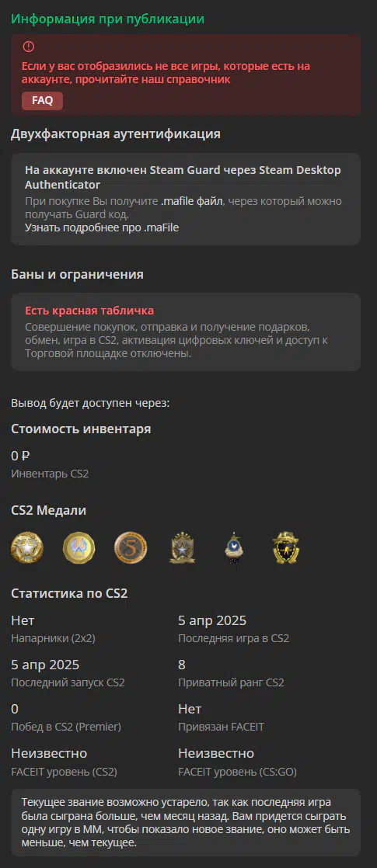Click the 'Статистика по CS2' heading
377x868 pixels.
69,593
